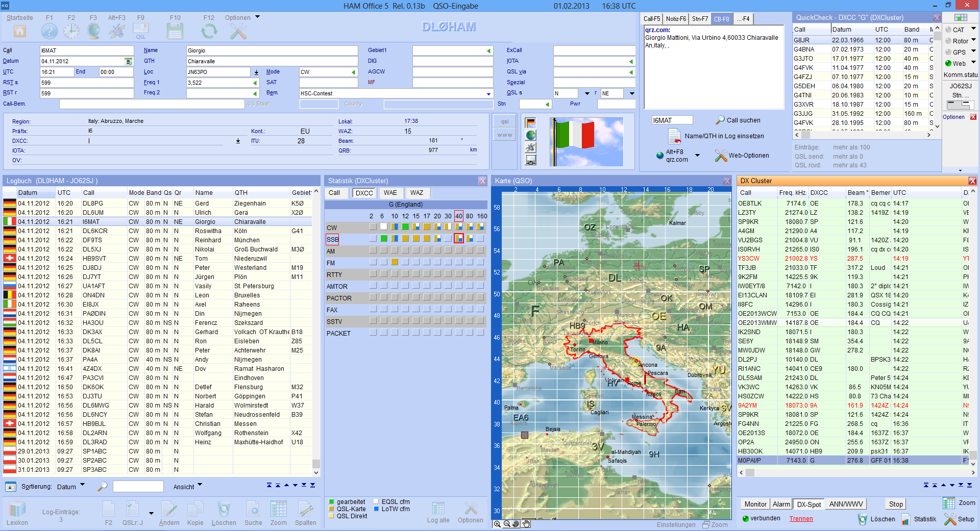Click Logbuch Löschen recycle bin icon
The image size is (980, 531).
(224, 510)
